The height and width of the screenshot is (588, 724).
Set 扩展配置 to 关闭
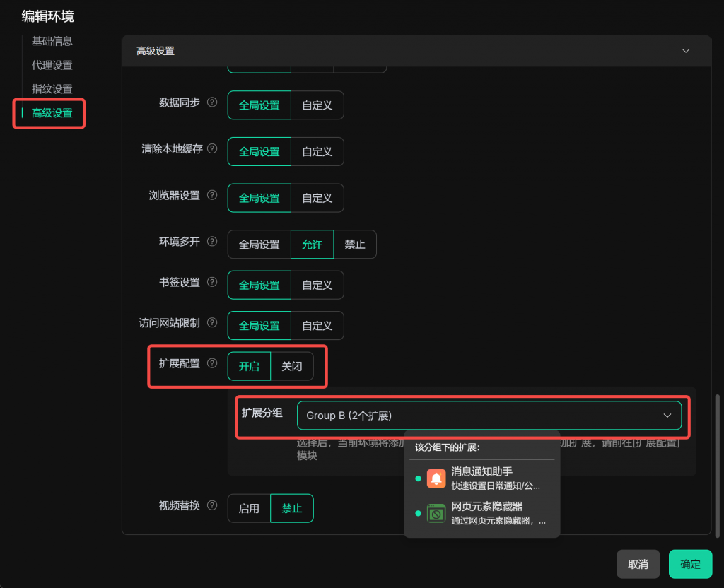coord(291,367)
